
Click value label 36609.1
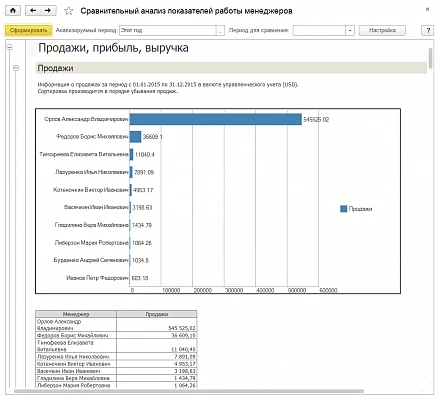click(152, 137)
